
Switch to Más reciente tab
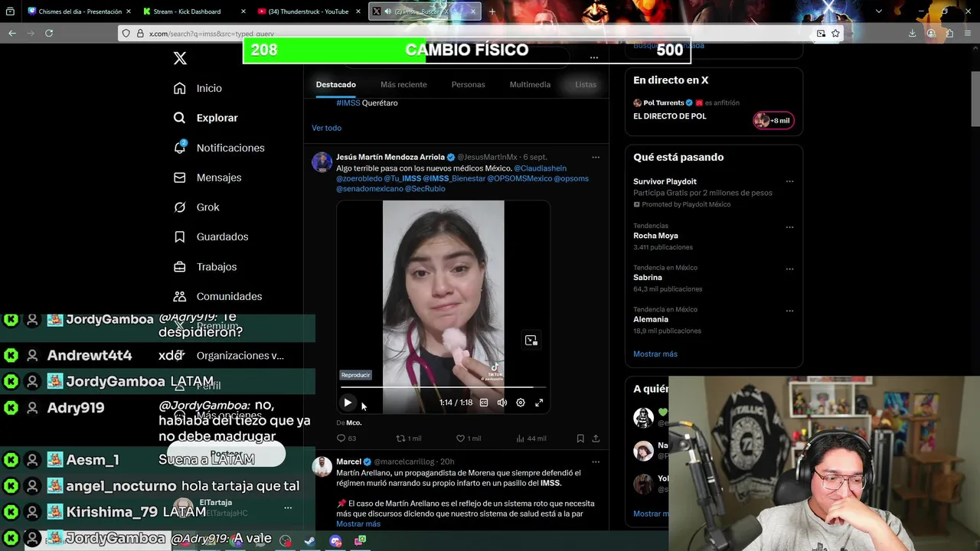[403, 84]
